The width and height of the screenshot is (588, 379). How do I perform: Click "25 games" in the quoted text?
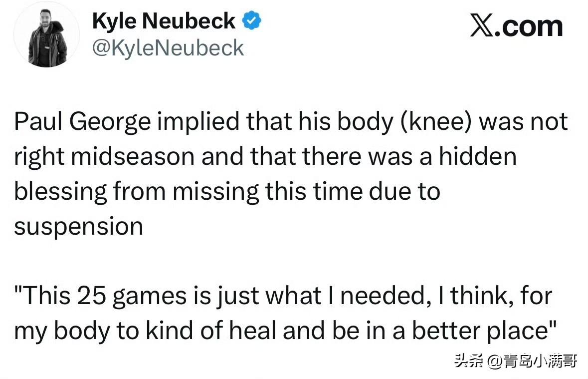(x=132, y=296)
